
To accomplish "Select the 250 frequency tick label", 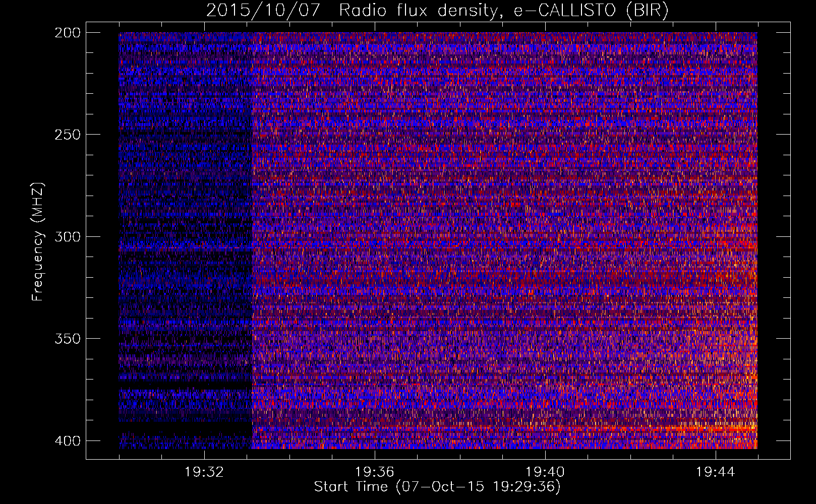I will [68, 135].
